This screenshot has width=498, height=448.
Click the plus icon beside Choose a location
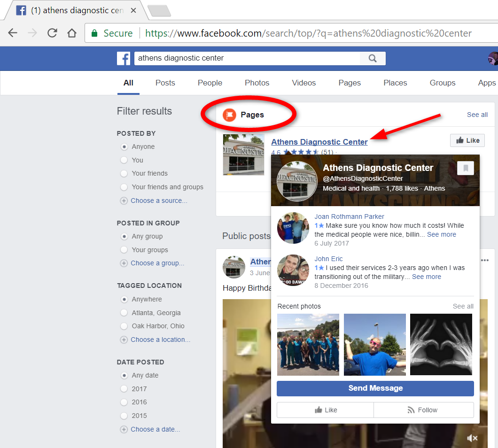pos(124,340)
